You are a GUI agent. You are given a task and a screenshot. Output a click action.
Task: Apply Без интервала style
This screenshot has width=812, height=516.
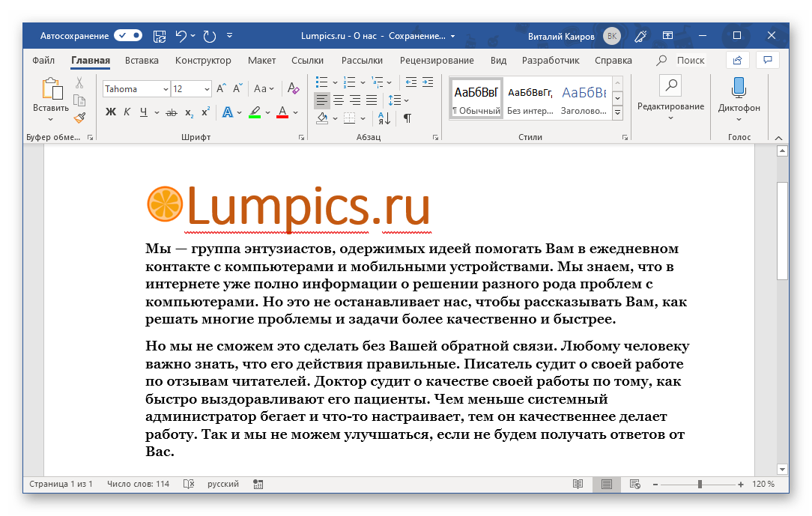(530, 99)
